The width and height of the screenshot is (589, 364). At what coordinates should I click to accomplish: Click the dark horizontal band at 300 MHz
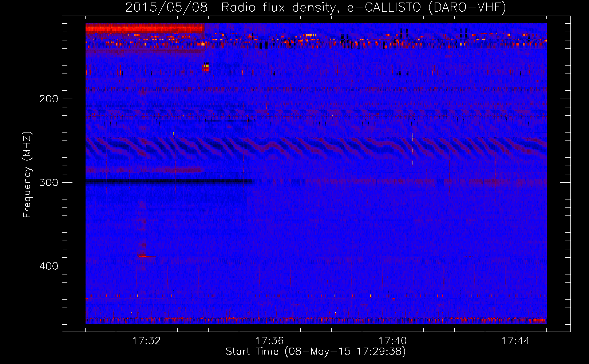pos(170,181)
